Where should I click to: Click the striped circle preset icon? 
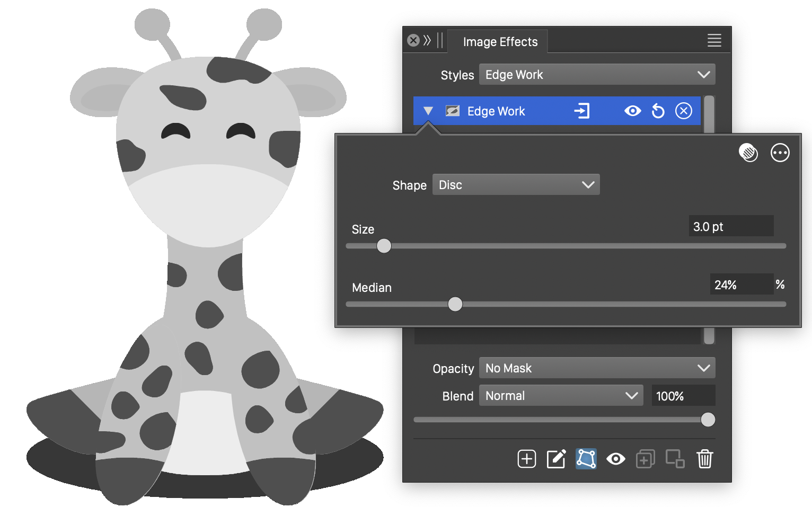click(x=748, y=153)
